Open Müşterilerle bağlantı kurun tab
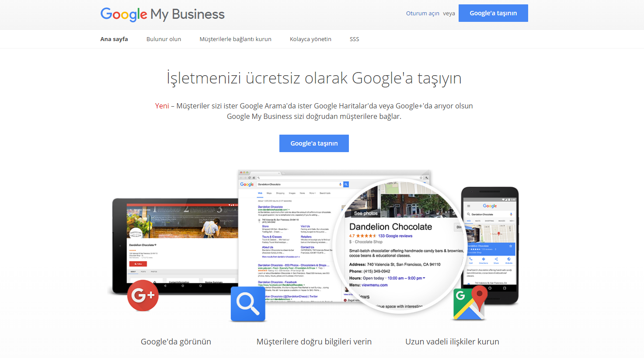Image resolution: width=644 pixels, height=358 pixels. tap(235, 39)
